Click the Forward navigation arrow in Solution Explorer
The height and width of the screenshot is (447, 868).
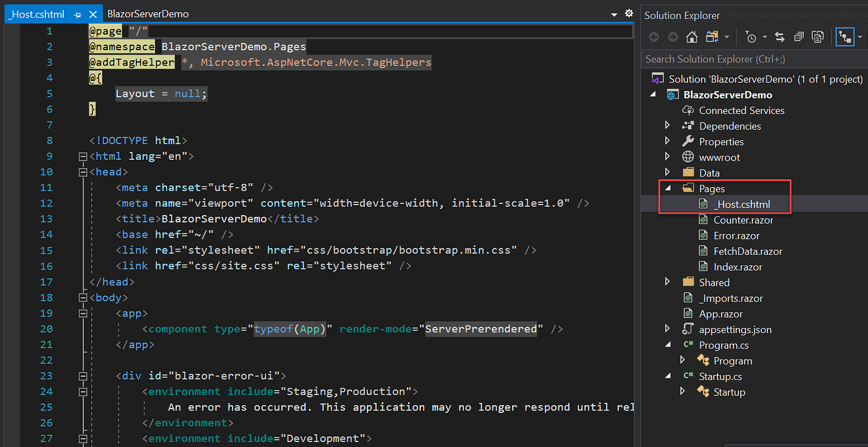click(672, 37)
